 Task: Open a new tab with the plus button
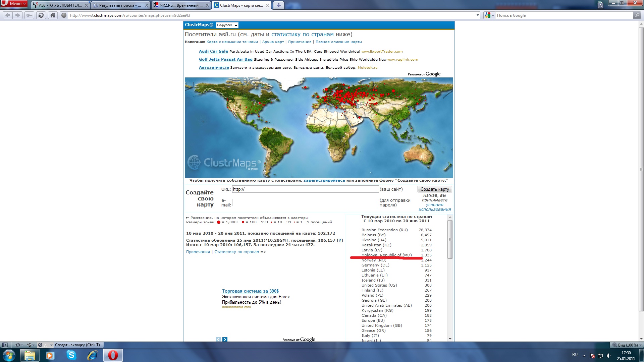coord(278,5)
